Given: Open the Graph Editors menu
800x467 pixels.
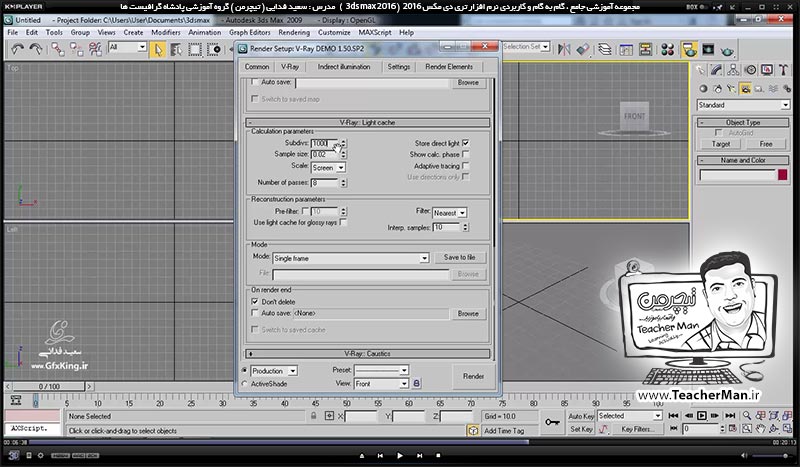Looking at the screenshot, I should [249, 32].
